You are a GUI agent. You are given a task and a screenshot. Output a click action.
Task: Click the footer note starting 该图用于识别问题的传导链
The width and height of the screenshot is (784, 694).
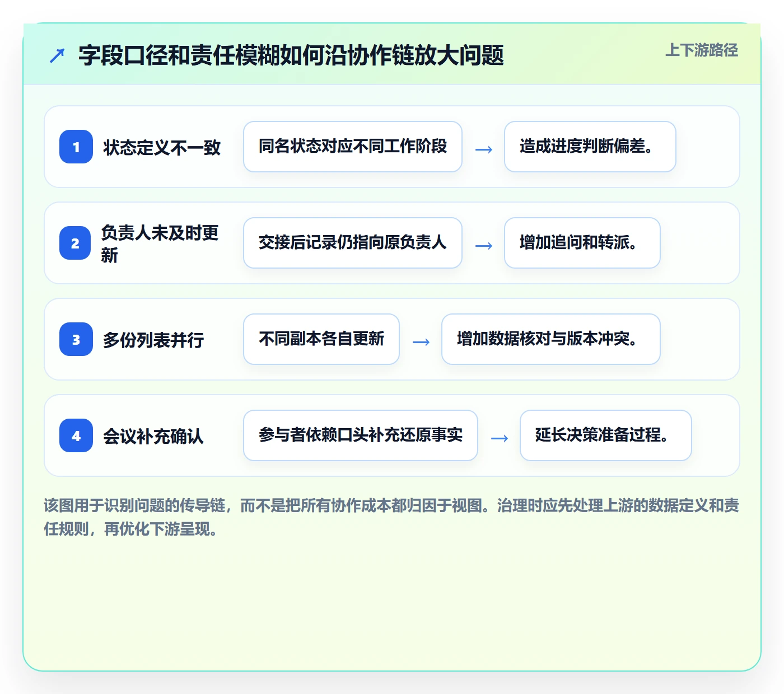(x=391, y=517)
